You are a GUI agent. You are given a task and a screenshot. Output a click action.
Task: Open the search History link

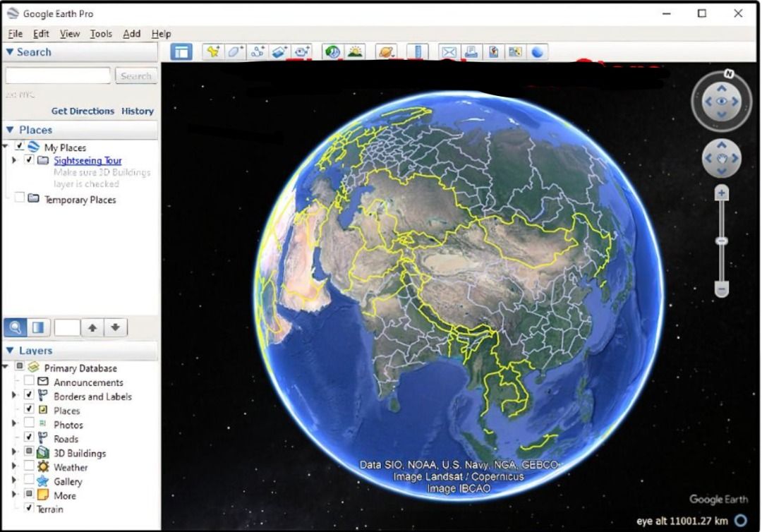pyautogui.click(x=138, y=111)
